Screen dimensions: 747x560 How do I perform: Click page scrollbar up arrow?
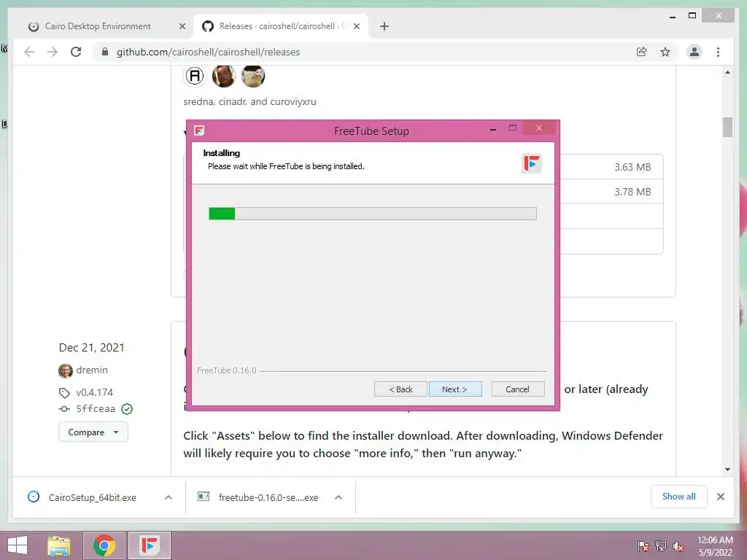tap(727, 72)
